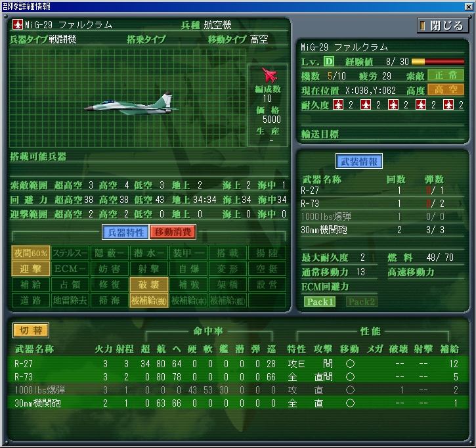The width and height of the screenshot is (476, 448).
Task: Select 30mm機関砲 row in bottom table
Action: pos(238,403)
